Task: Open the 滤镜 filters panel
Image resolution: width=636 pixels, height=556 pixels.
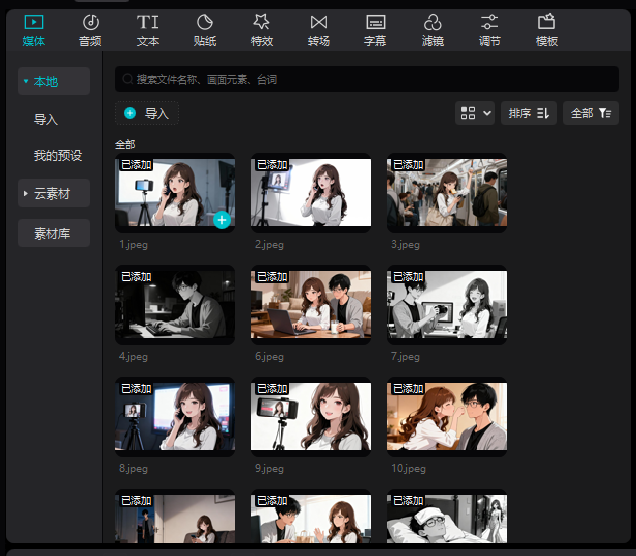Action: (x=432, y=30)
